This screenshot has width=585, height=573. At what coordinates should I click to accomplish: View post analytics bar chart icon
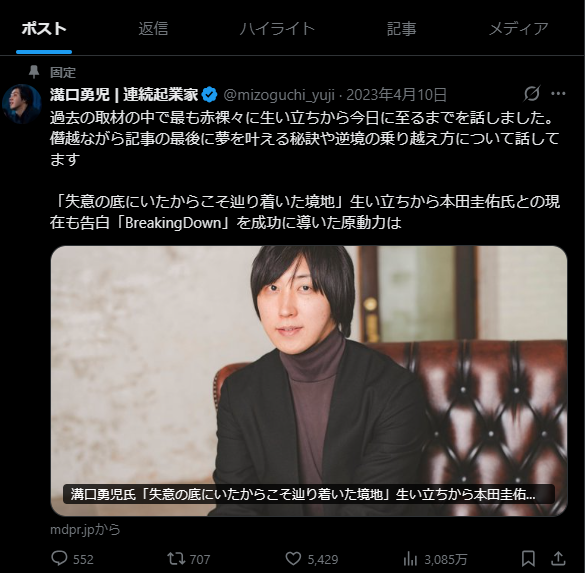pyautogui.click(x=410, y=559)
